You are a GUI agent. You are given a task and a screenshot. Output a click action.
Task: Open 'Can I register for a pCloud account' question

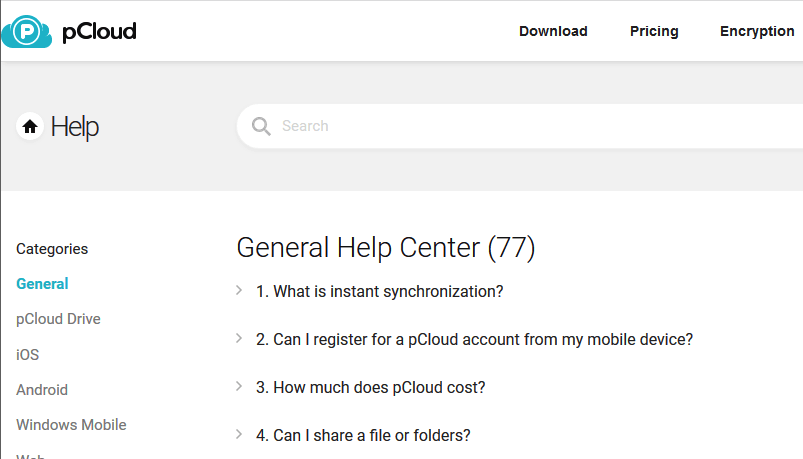[x=474, y=339]
